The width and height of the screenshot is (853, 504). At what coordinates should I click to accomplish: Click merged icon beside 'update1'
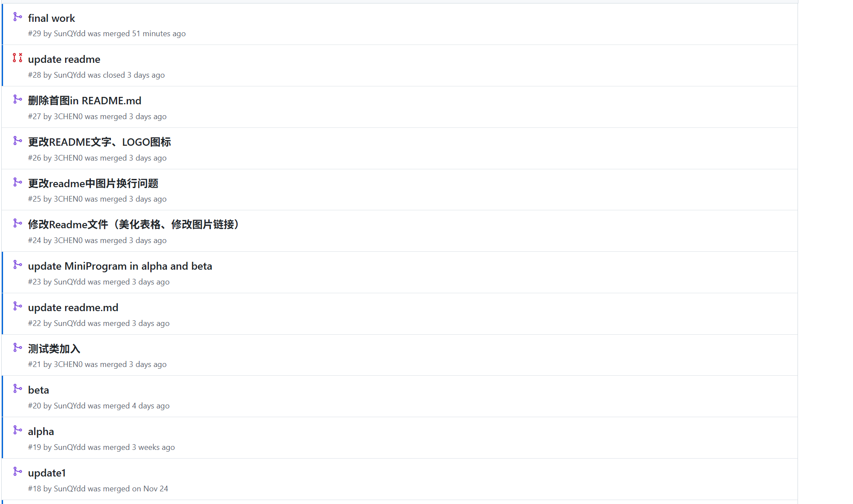coord(17,472)
